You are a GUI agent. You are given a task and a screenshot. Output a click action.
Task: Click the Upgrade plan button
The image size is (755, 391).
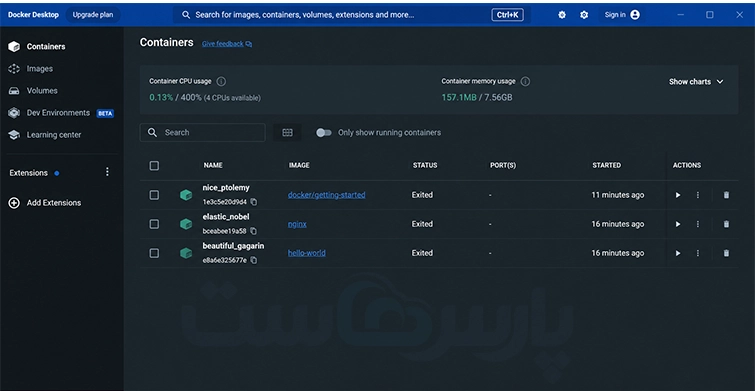93,15
